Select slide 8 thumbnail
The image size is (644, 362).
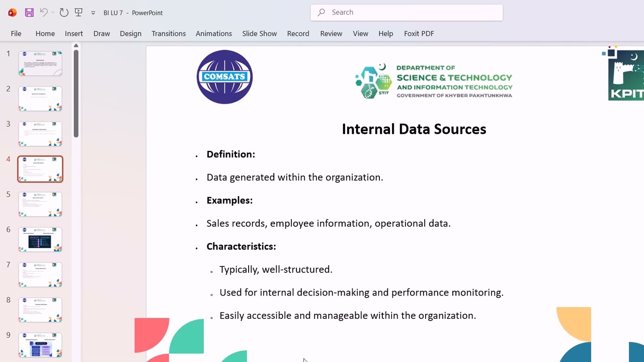[x=40, y=310]
